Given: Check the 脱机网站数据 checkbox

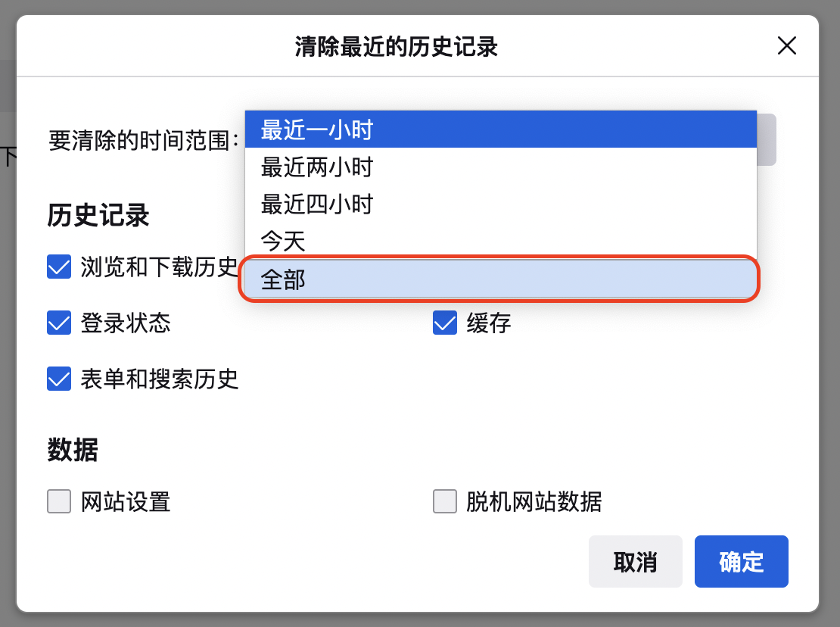Looking at the screenshot, I should [x=445, y=501].
